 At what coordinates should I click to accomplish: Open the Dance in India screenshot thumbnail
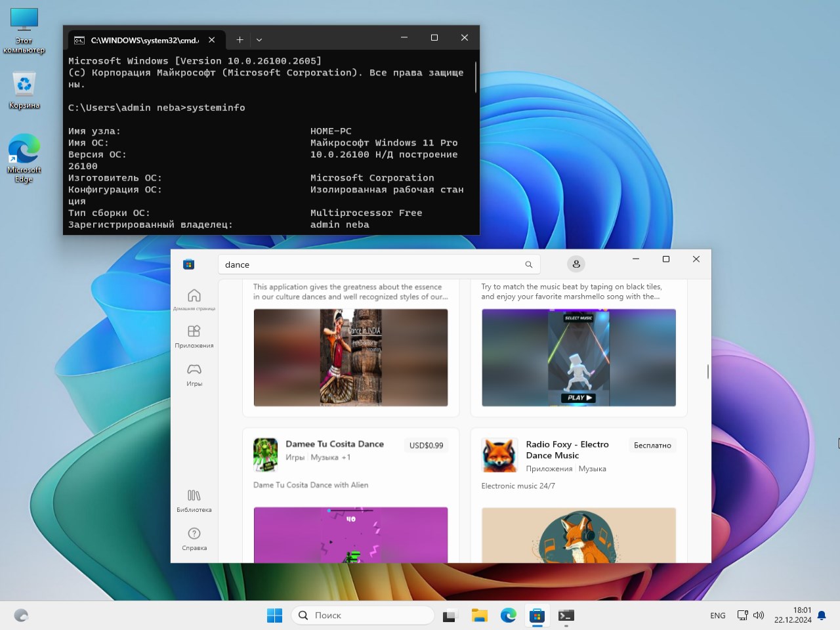click(350, 358)
